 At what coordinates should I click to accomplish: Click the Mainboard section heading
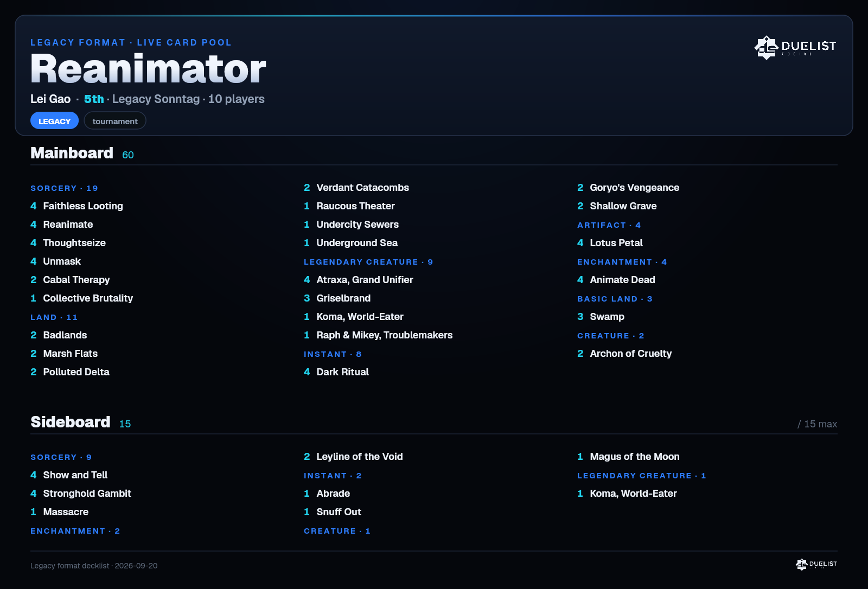[72, 153]
